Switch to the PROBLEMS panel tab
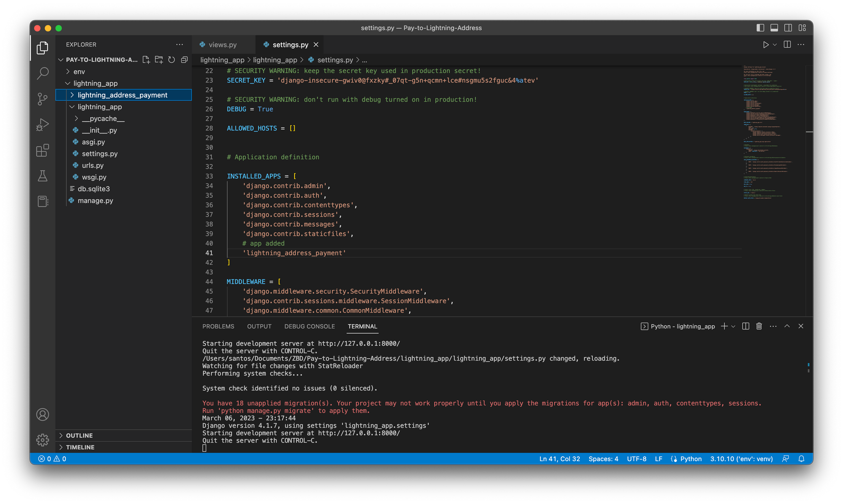The image size is (843, 504). tap(218, 326)
